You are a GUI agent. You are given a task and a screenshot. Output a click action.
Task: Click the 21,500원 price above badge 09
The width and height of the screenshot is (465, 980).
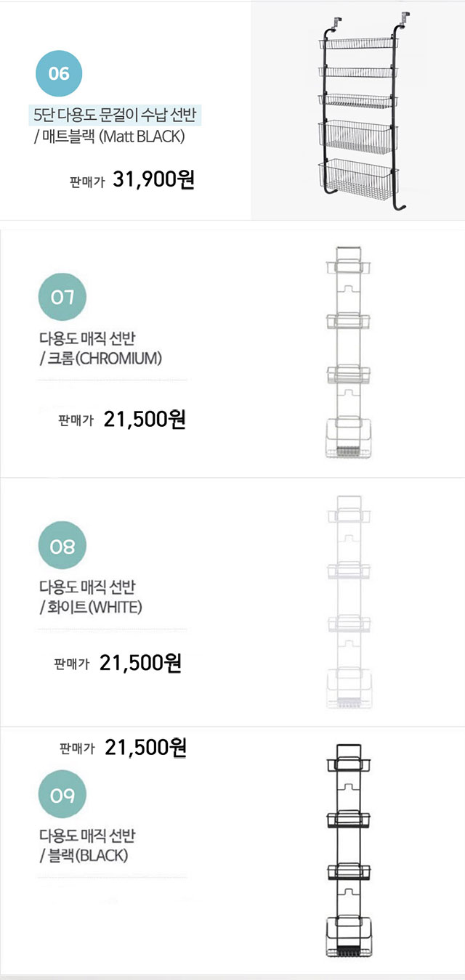[146, 748]
